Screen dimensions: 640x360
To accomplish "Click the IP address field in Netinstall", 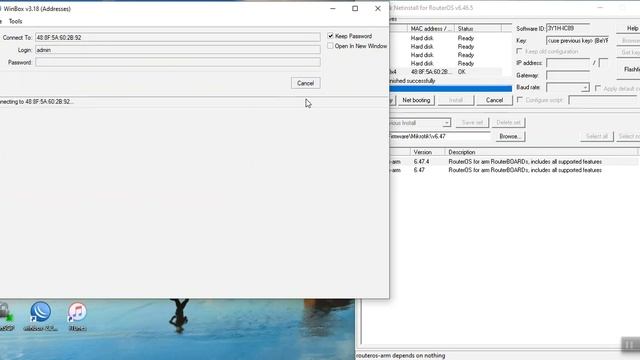I will (568, 63).
